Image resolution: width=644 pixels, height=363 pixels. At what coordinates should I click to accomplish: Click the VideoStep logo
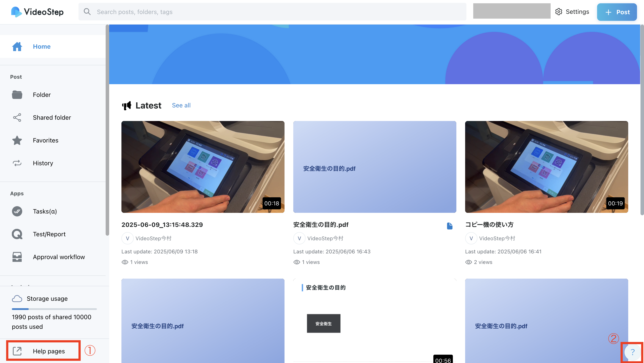point(37,12)
